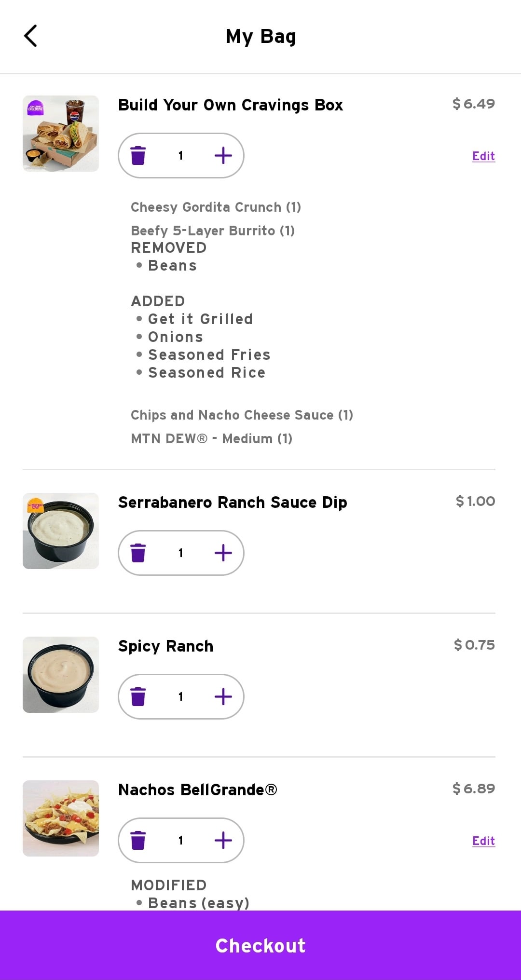Remove Serrabanero Ranch Sauce Dip from bag

click(x=138, y=553)
